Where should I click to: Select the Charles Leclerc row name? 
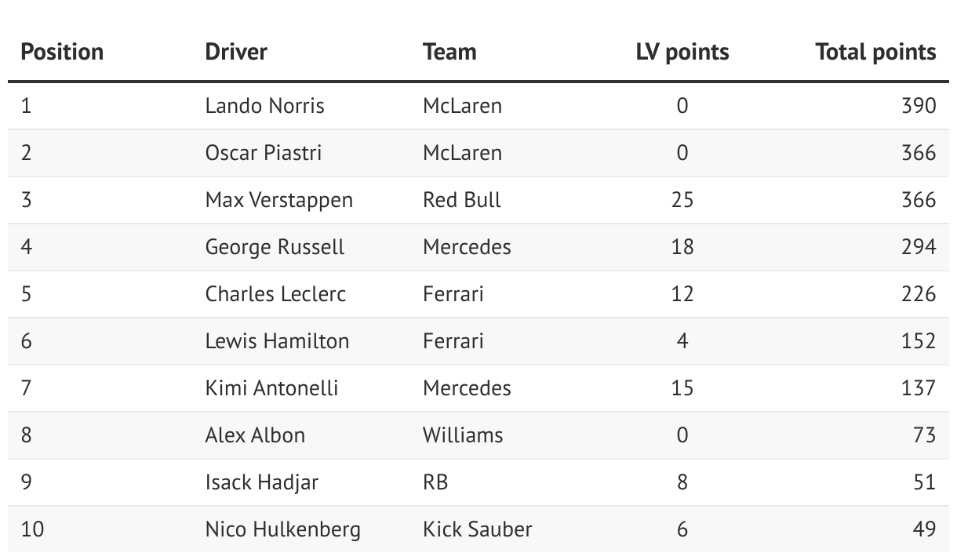pyautogui.click(x=275, y=294)
